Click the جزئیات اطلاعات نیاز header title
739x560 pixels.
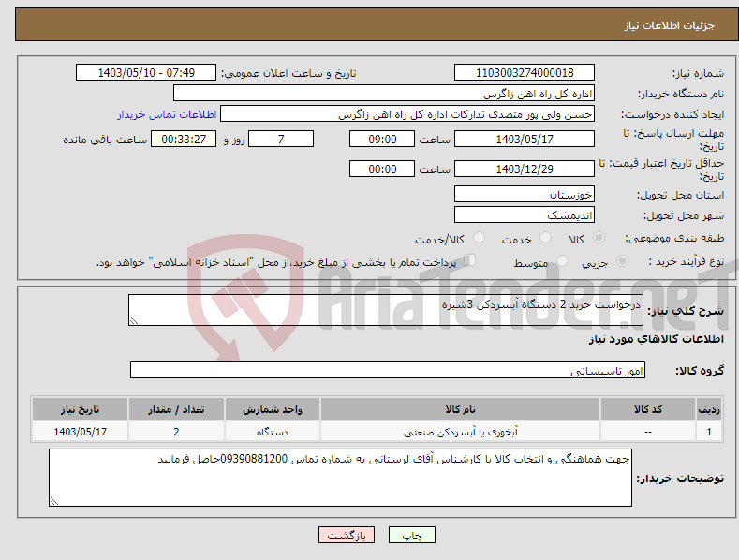tap(670, 25)
